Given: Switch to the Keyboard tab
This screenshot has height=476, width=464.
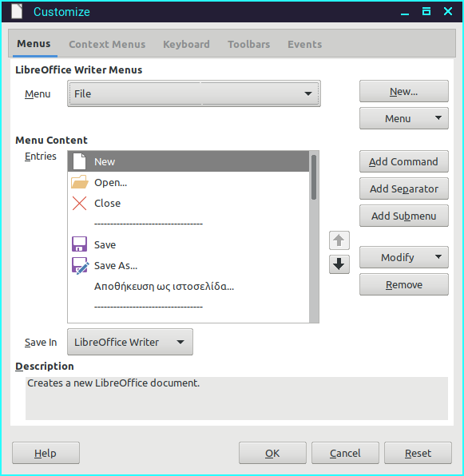Looking at the screenshot, I should pyautogui.click(x=186, y=44).
